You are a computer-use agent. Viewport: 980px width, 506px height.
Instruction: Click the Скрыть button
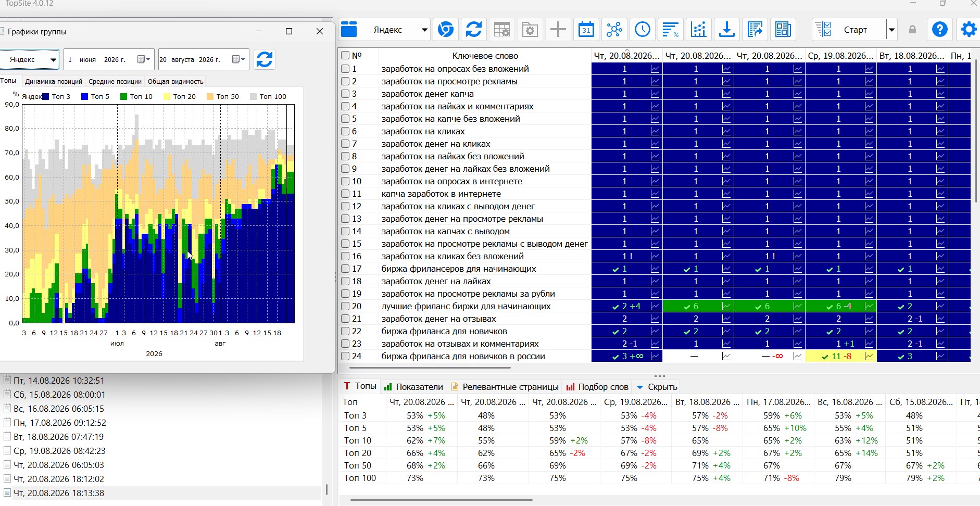pyautogui.click(x=657, y=387)
